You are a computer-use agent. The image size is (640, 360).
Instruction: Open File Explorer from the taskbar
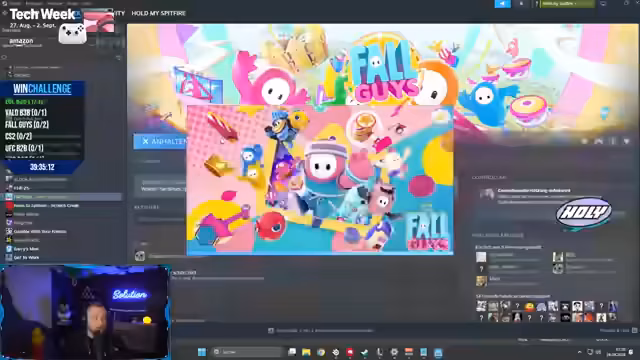306,352
